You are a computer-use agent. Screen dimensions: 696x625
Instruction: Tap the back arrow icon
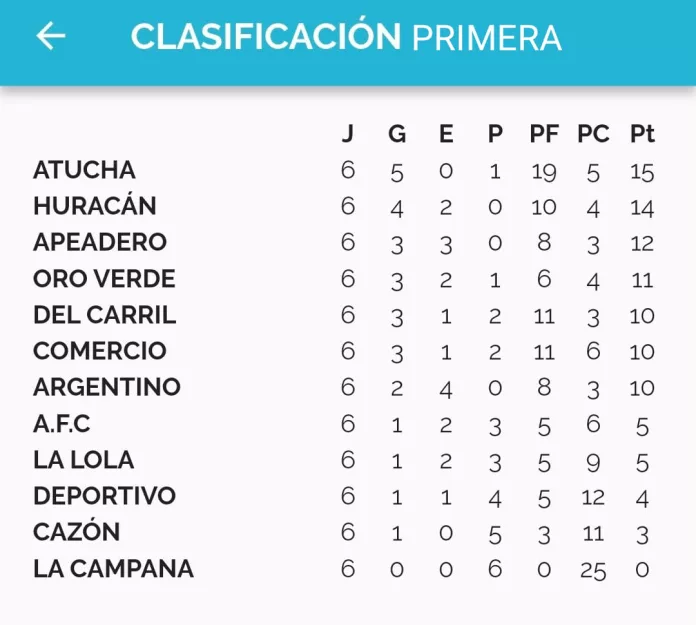click(x=50, y=36)
